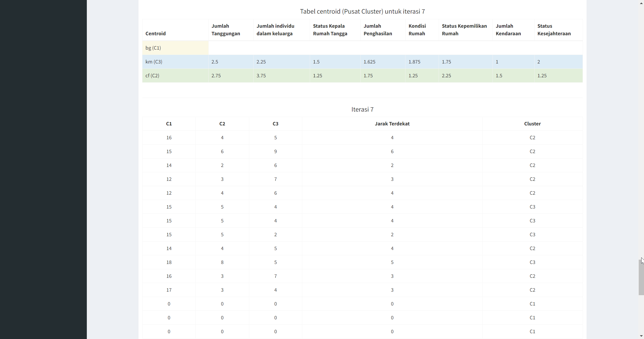Click the Kondisi Rumah column header
This screenshot has height=339, width=644.
pos(417,30)
